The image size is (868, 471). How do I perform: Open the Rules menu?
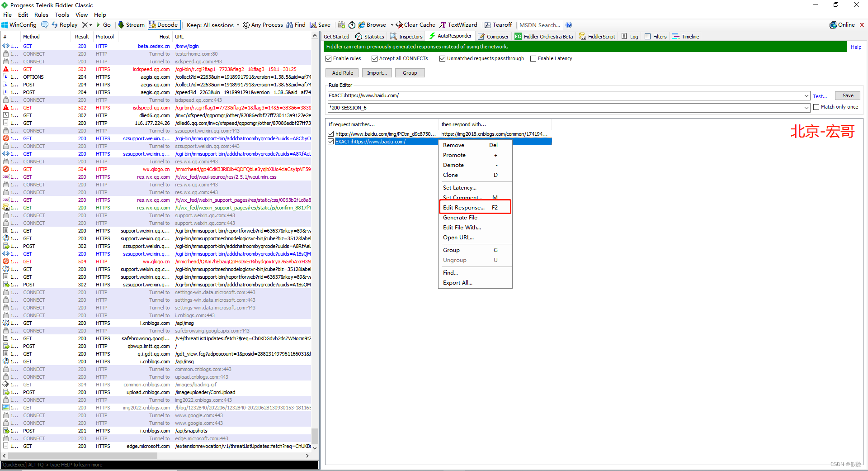pos(41,14)
